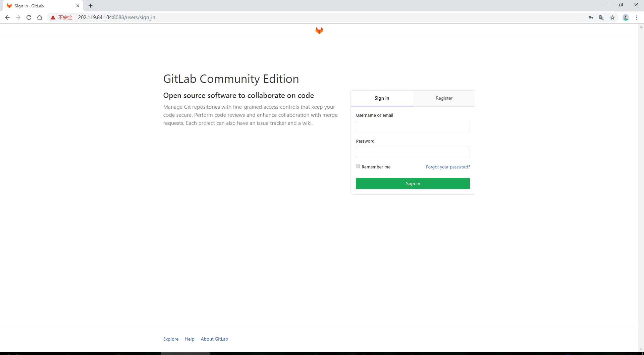Open a new browser tab
The height and width of the screenshot is (355, 644).
pyautogui.click(x=91, y=6)
